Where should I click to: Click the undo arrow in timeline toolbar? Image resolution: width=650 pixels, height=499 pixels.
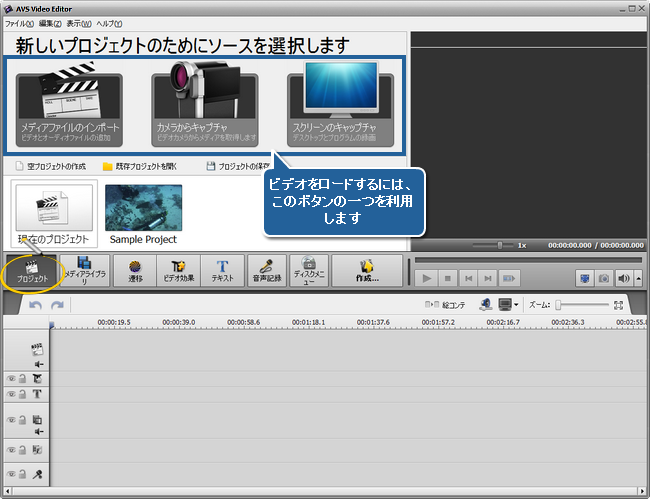tap(36, 304)
